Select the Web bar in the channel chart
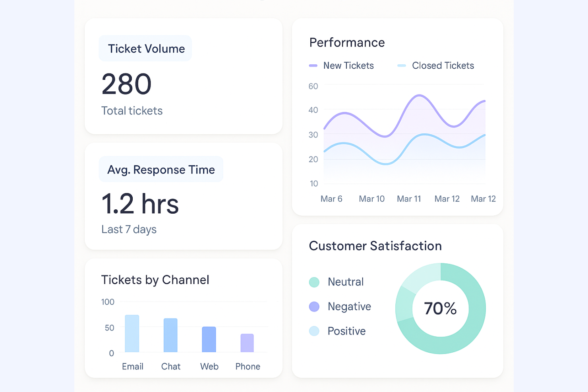This screenshot has height=392, width=588. coord(209,340)
